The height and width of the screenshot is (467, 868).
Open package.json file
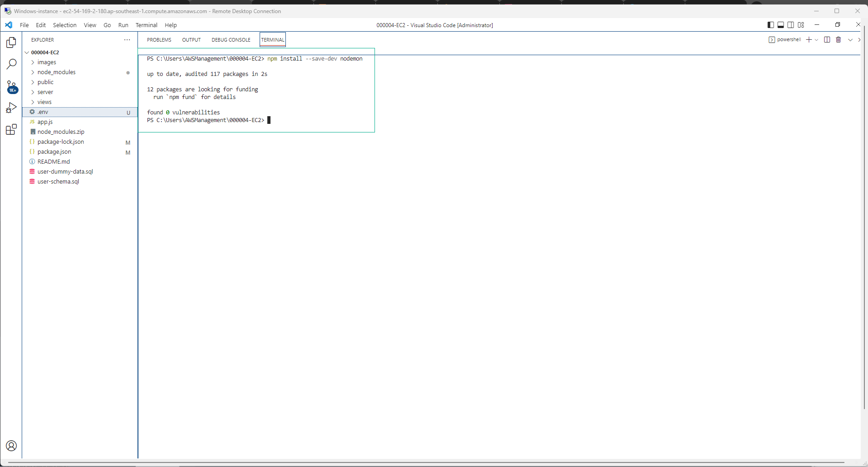click(80, 152)
